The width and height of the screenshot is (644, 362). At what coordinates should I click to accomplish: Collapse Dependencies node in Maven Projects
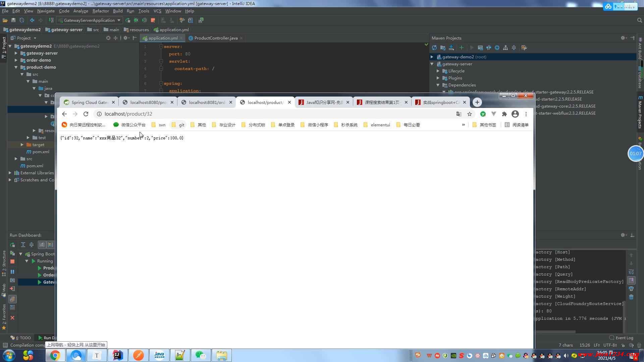[x=438, y=85]
